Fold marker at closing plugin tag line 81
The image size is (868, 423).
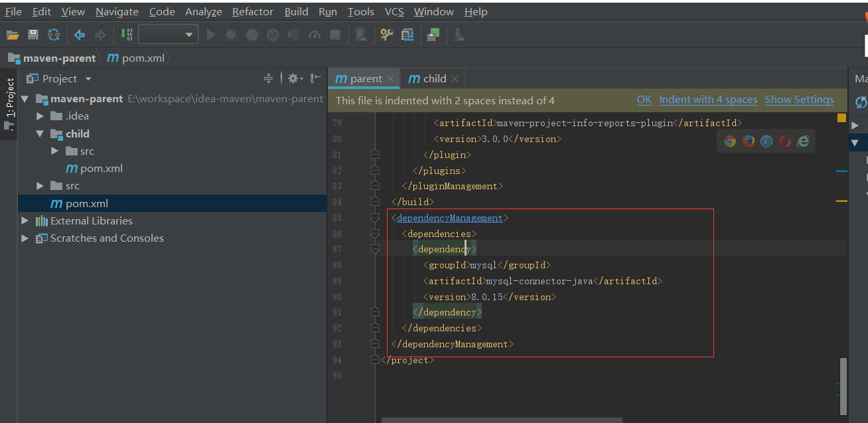[375, 155]
